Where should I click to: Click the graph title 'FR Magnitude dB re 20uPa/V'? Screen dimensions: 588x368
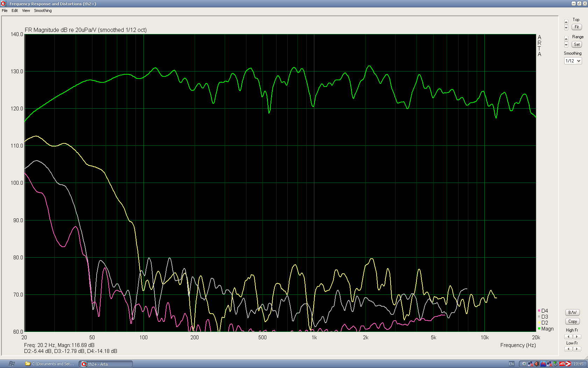pos(61,30)
